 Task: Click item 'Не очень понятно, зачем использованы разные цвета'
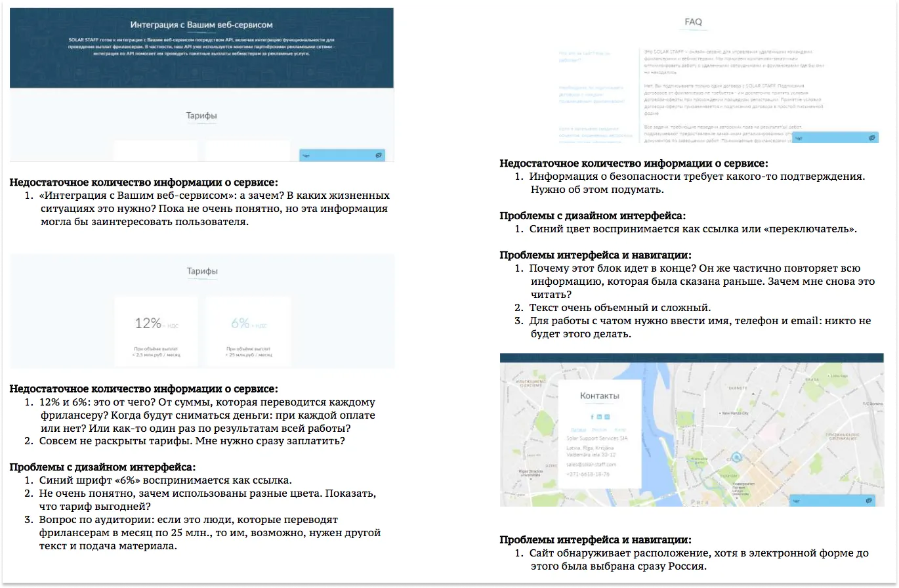pyautogui.click(x=207, y=499)
